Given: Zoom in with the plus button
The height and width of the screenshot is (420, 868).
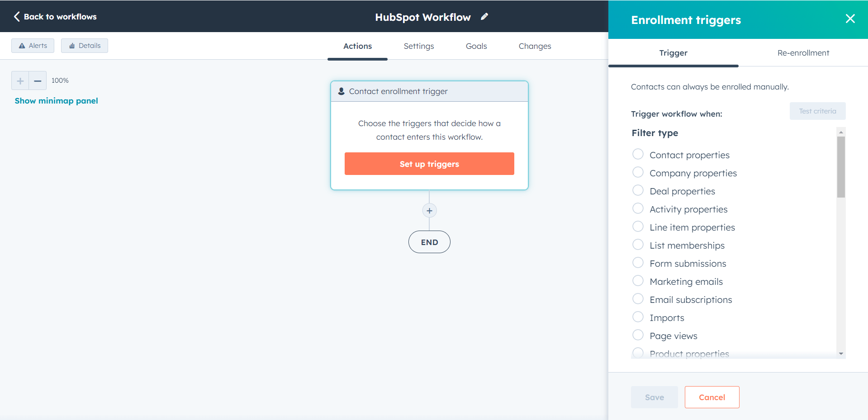Looking at the screenshot, I should coord(20,81).
